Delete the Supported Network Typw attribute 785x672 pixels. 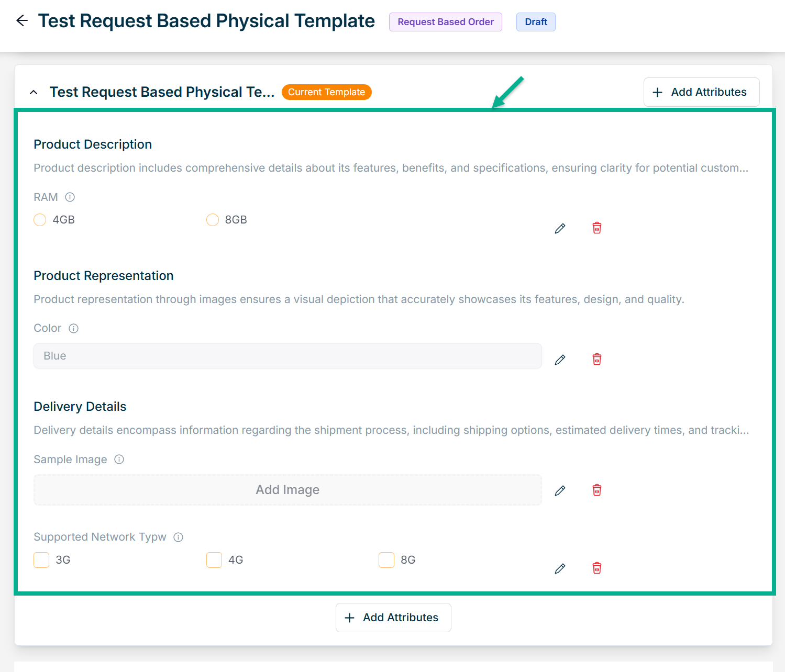tap(596, 568)
